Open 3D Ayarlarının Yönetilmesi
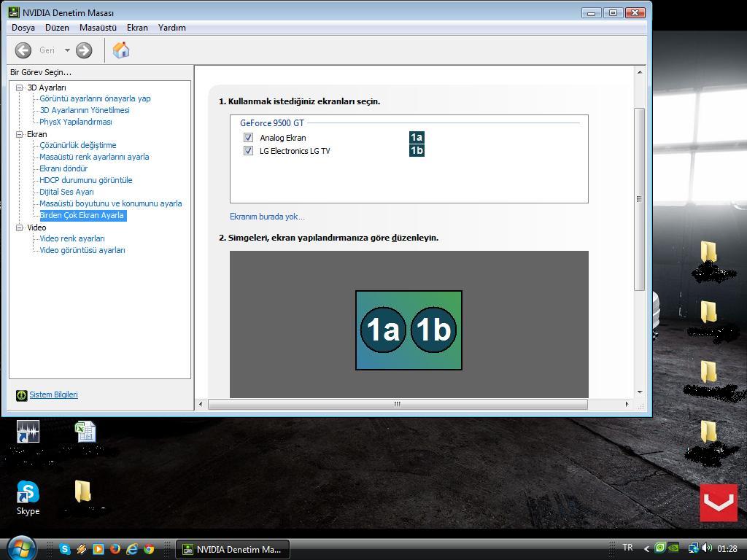 click(x=85, y=110)
